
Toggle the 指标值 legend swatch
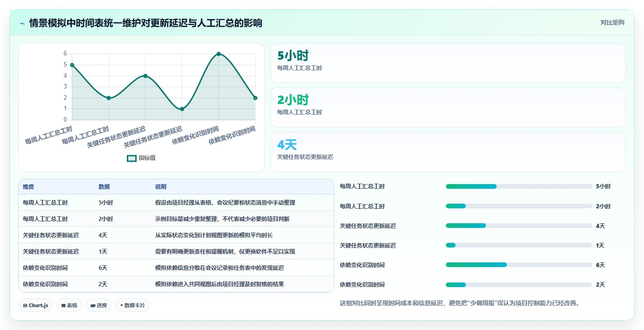[x=132, y=158]
